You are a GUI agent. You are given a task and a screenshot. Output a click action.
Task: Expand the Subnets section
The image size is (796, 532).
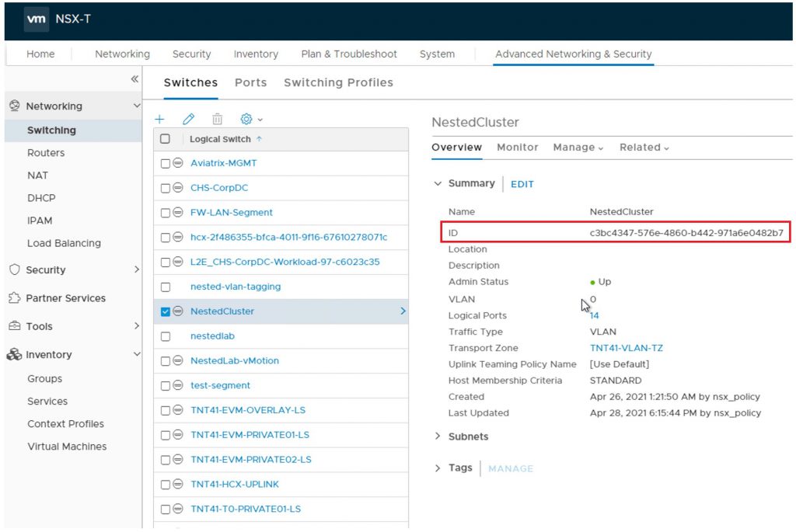click(438, 436)
